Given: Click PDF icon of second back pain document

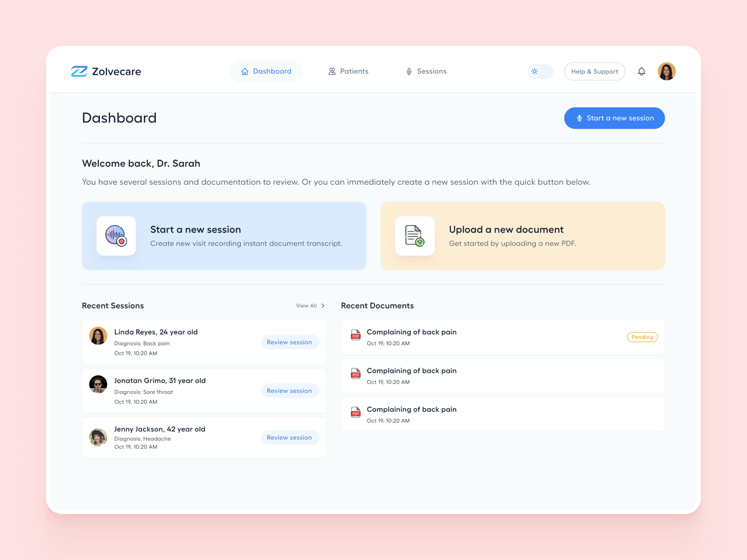Looking at the screenshot, I should (356, 373).
